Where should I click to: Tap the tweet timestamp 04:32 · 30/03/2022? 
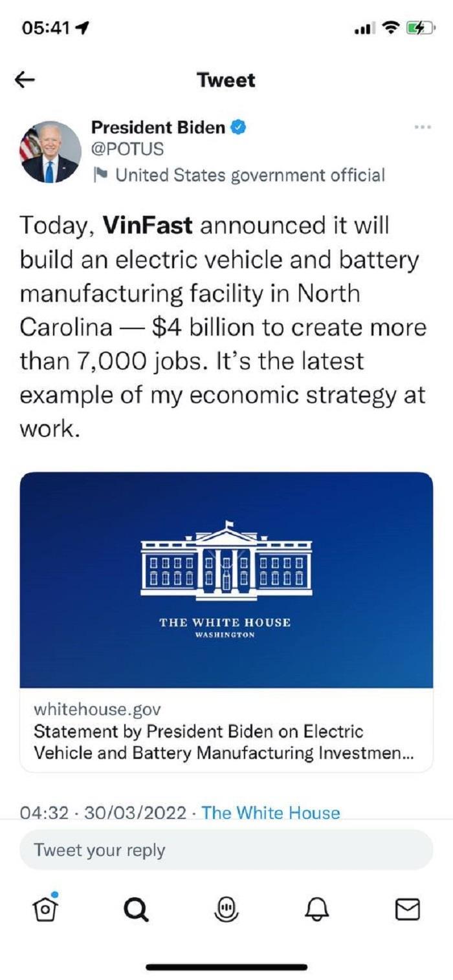tap(104, 813)
